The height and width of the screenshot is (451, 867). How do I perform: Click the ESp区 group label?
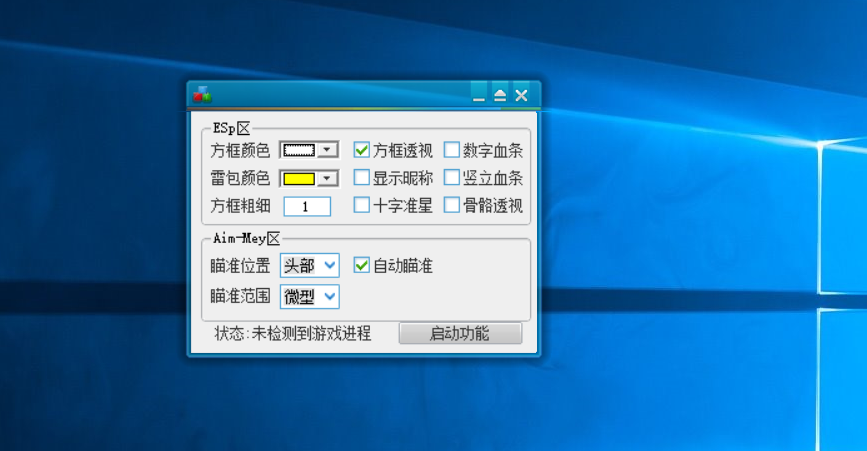click(231, 129)
